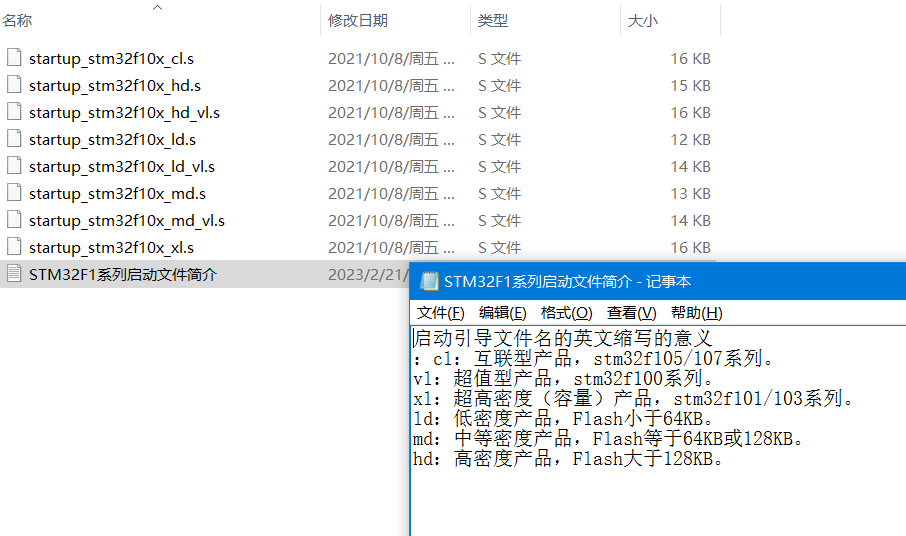
Task: Select file name startup_stm32f10x_hd_vl.s
Action: (x=124, y=113)
